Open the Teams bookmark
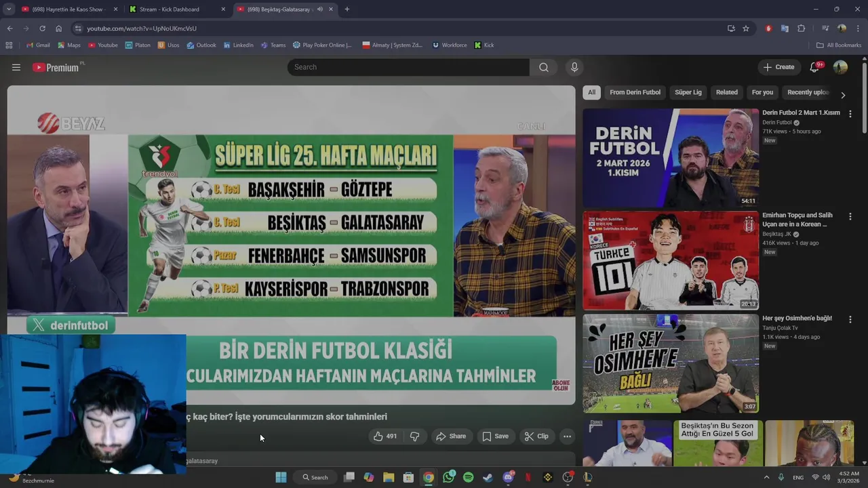 coord(273,45)
